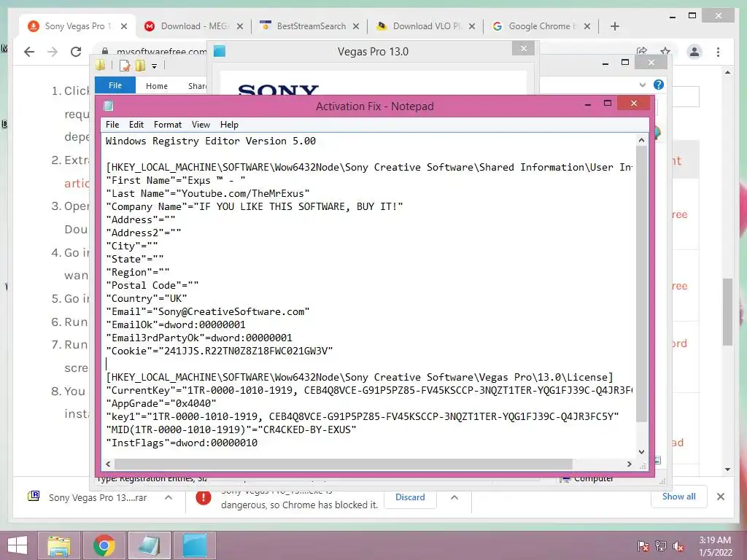The image size is (747, 560).
Task: Switch to the BestStreamSearch Chrome tab
Action: tap(311, 26)
